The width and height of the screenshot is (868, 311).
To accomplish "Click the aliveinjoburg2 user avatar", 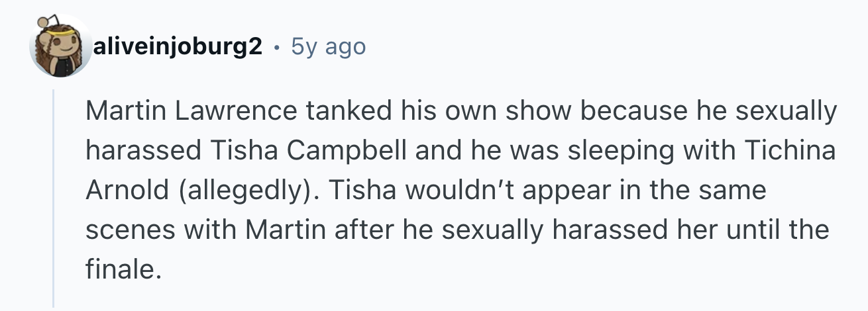I will click(x=60, y=47).
